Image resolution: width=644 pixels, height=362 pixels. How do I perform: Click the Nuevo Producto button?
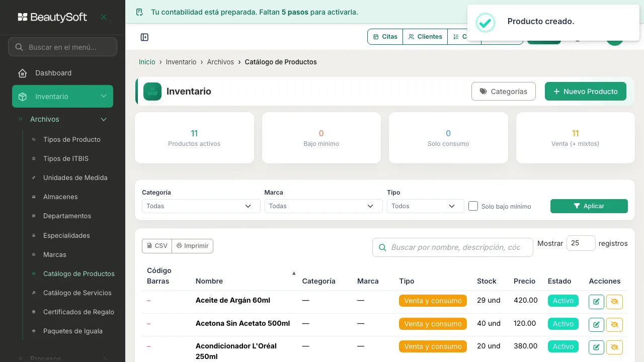(586, 92)
